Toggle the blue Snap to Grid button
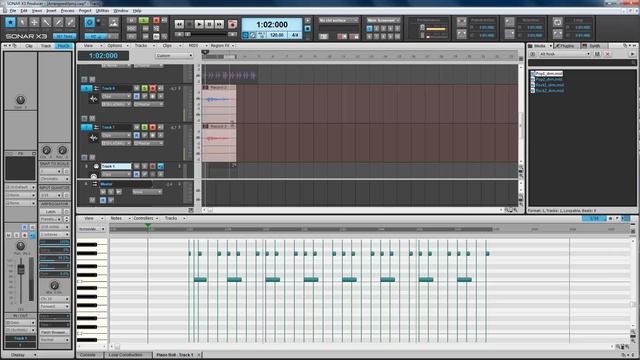This screenshot has height=360, width=640. (89, 22)
